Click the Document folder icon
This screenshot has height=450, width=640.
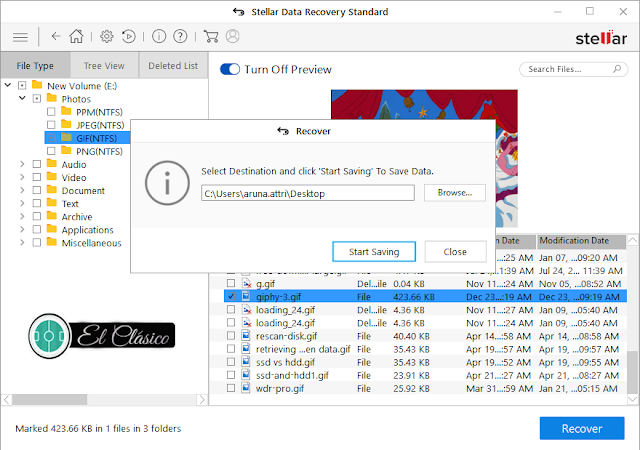(x=51, y=190)
